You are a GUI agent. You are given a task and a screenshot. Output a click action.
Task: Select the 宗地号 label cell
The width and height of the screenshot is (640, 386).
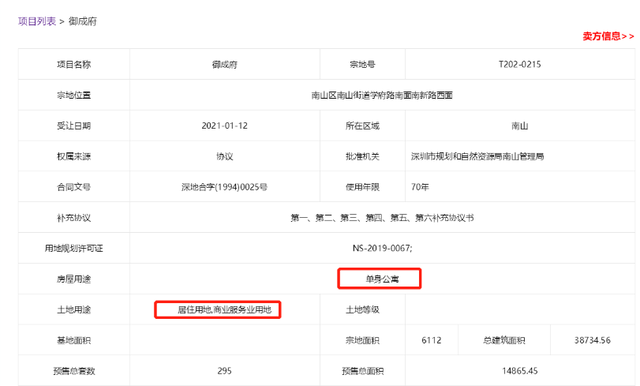point(362,64)
